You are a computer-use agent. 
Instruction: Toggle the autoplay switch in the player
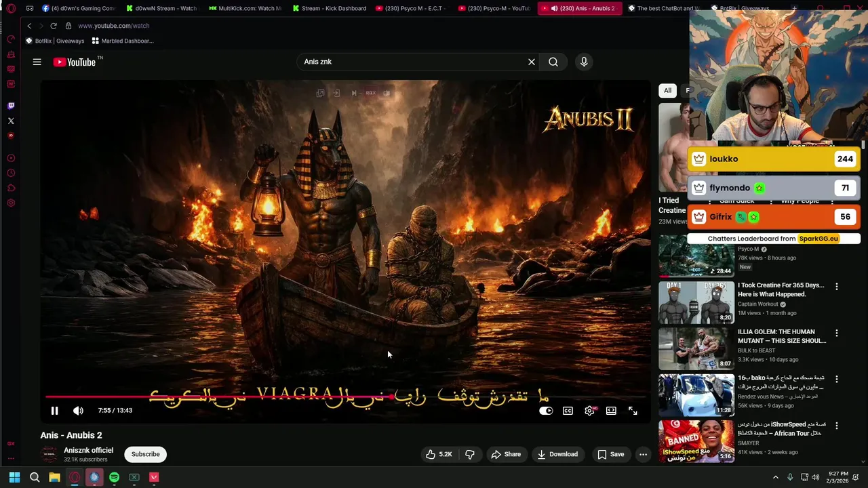tap(546, 411)
